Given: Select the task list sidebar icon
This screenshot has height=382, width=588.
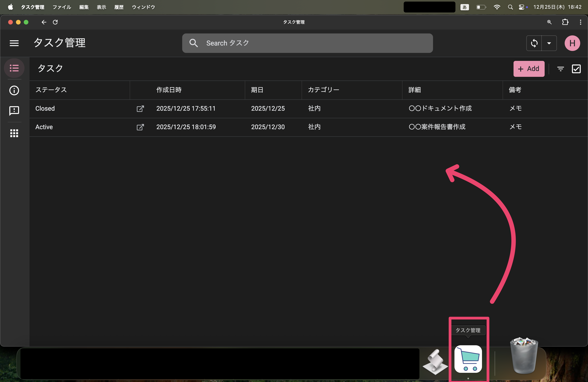Looking at the screenshot, I should tap(14, 68).
